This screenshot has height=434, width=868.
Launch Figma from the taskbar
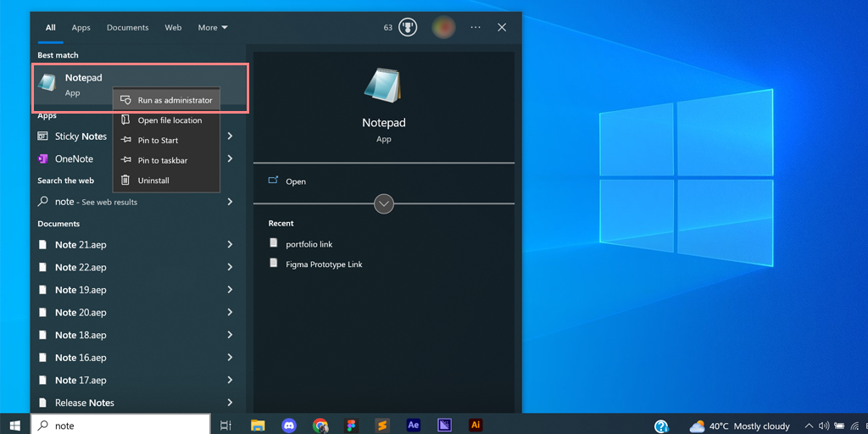pos(351,426)
